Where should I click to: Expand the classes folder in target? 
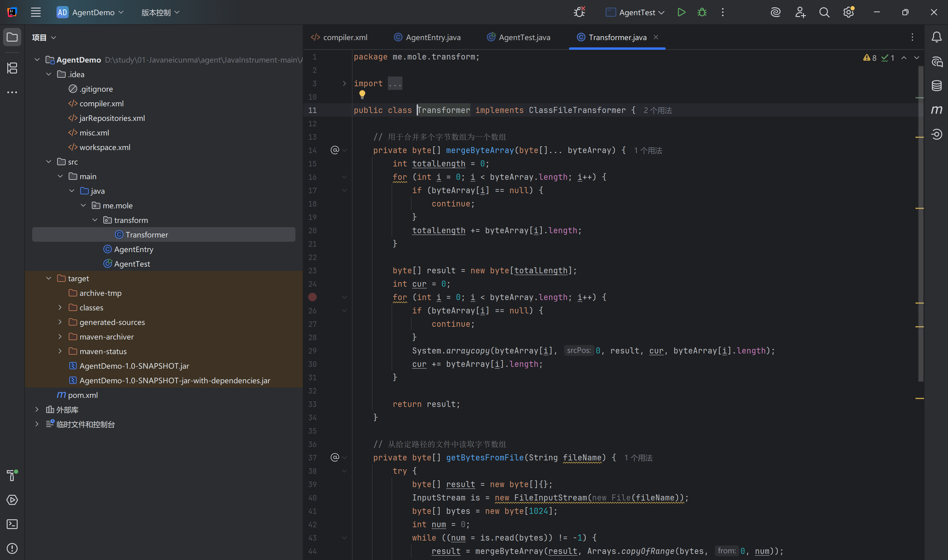pyautogui.click(x=60, y=308)
